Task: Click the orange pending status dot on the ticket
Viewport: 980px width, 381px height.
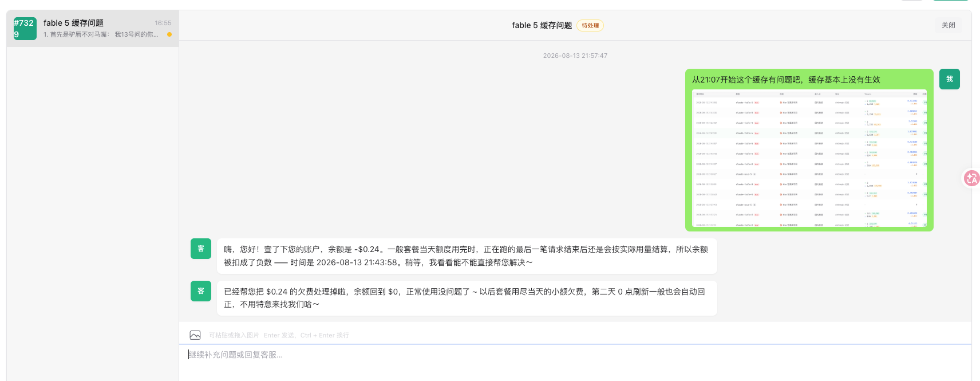Action: [169, 34]
